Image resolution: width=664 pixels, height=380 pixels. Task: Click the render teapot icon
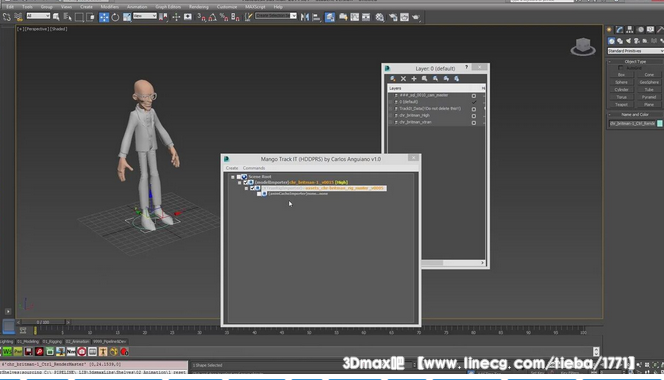[x=416, y=17]
